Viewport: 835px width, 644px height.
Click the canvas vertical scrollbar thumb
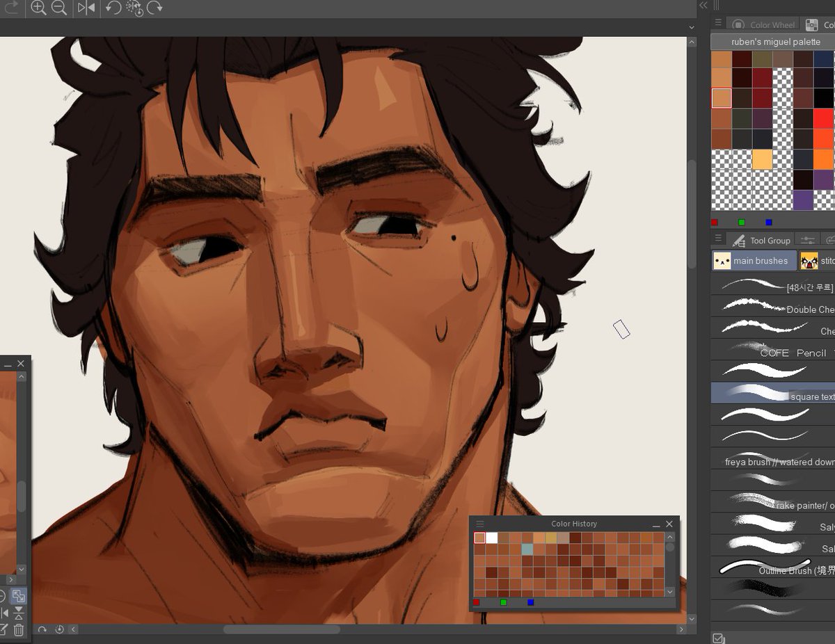[x=691, y=214]
